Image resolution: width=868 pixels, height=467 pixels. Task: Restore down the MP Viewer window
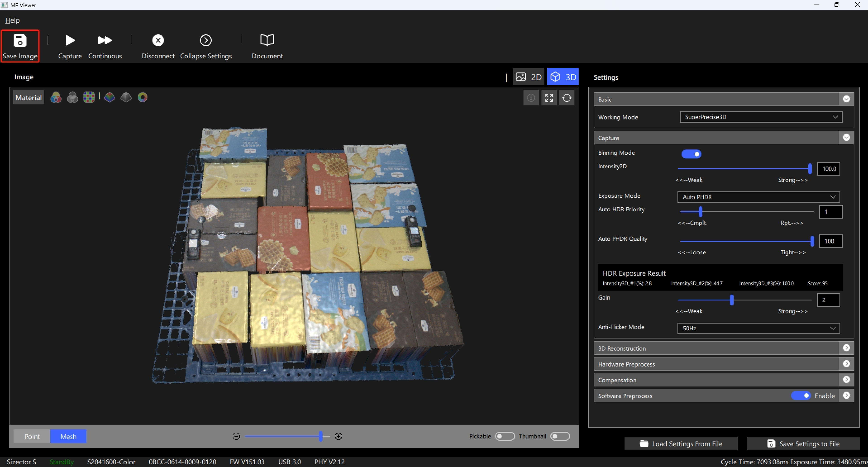(837, 5)
